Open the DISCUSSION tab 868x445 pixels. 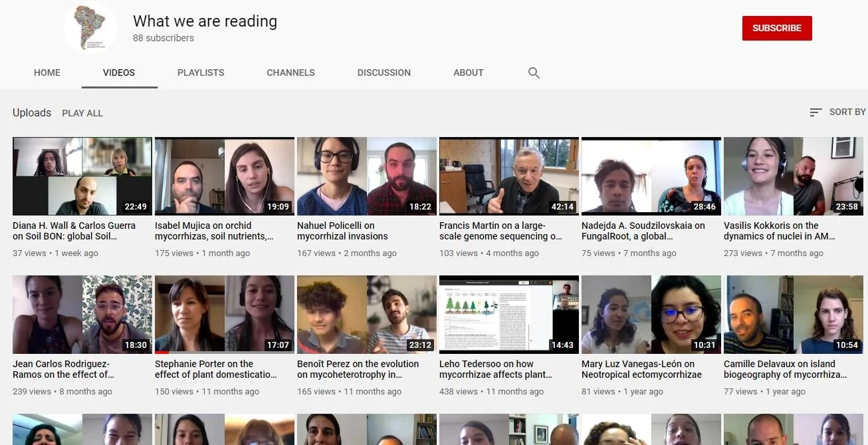(x=383, y=73)
